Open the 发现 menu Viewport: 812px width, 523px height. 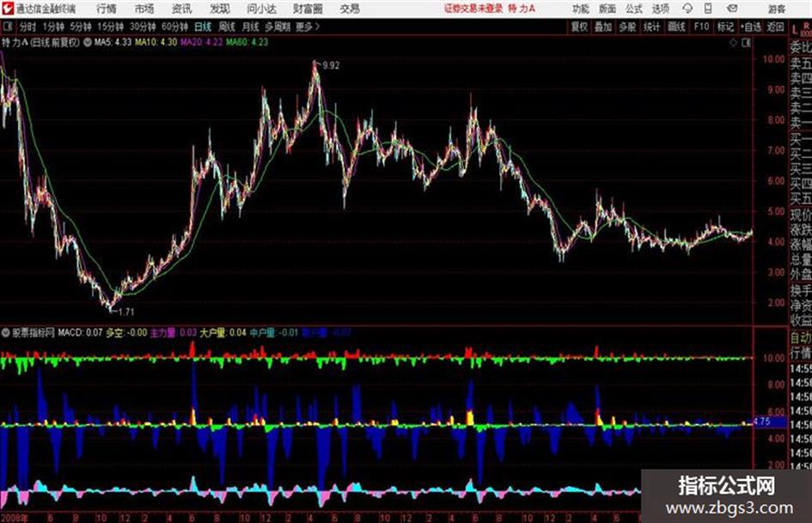pyautogui.click(x=220, y=9)
